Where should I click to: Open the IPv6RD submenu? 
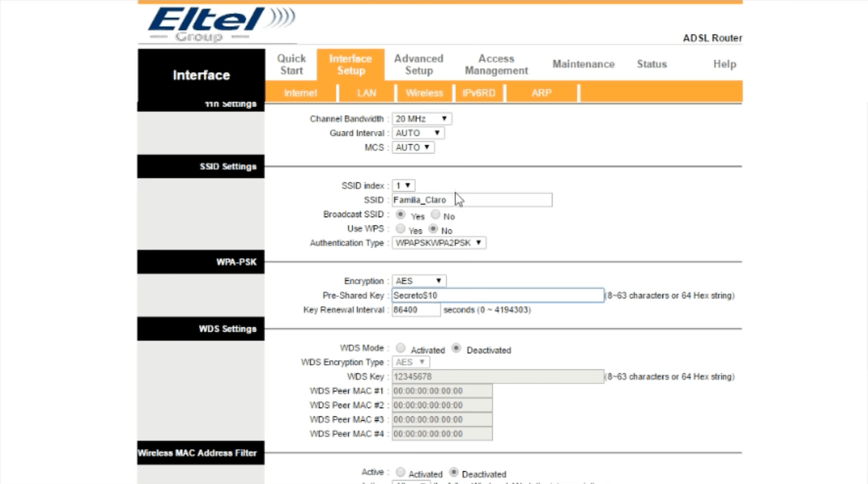coord(479,93)
